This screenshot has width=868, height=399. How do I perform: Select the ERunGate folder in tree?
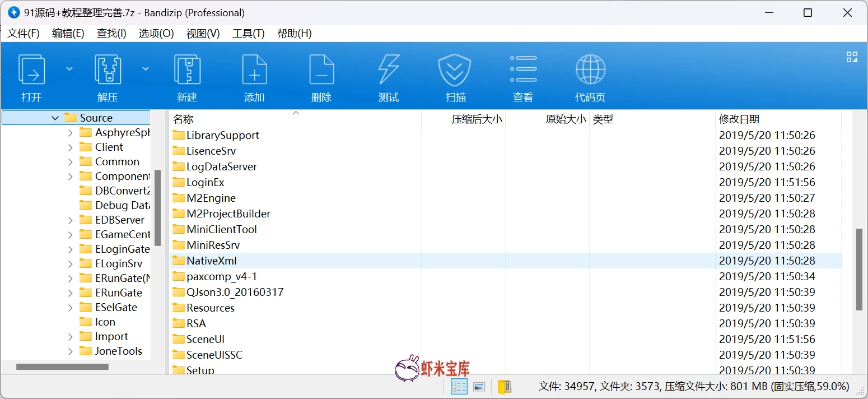coord(119,293)
